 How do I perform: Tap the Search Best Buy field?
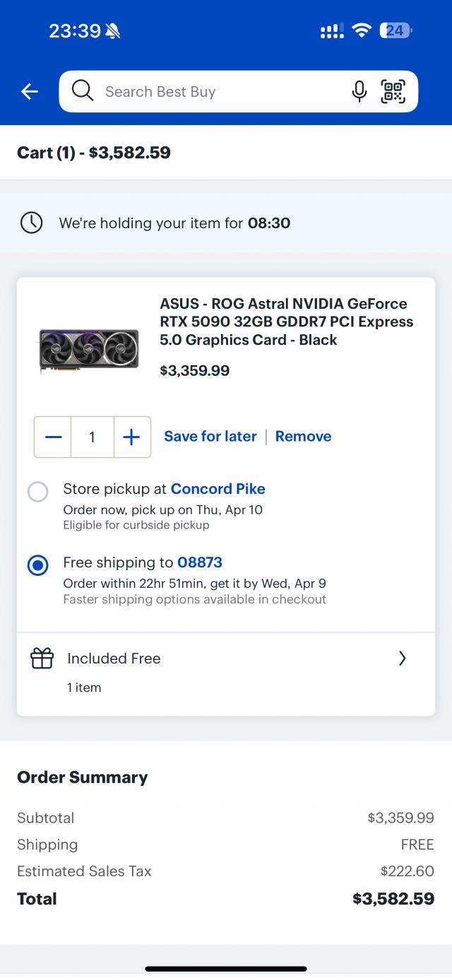pos(212,92)
